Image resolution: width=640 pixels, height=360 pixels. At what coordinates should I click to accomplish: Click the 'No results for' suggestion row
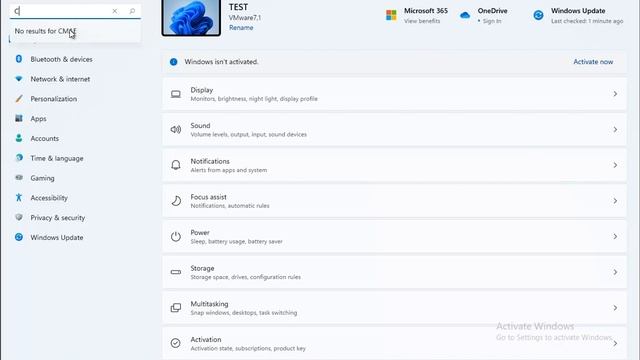[75, 31]
